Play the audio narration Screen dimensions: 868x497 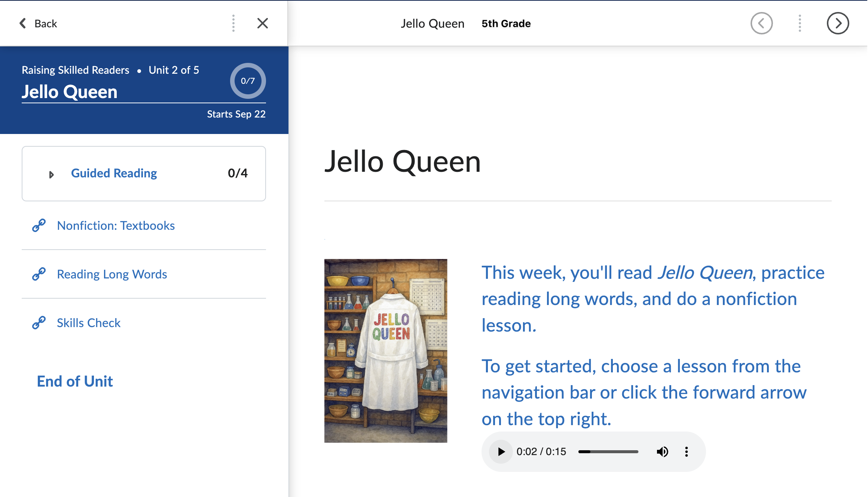point(501,452)
